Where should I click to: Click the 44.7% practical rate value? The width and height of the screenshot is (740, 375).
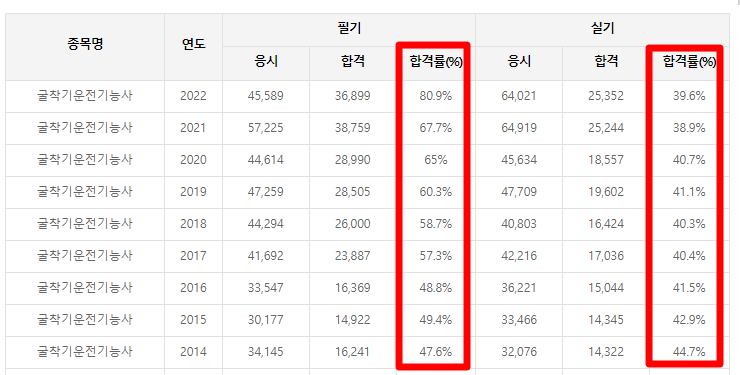point(689,352)
